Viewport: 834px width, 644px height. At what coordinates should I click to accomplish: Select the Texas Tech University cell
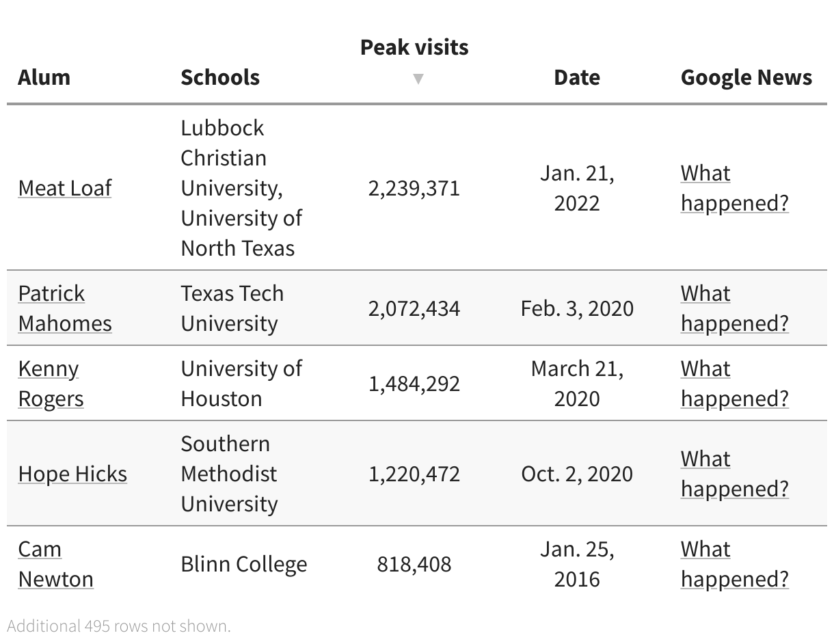click(232, 308)
